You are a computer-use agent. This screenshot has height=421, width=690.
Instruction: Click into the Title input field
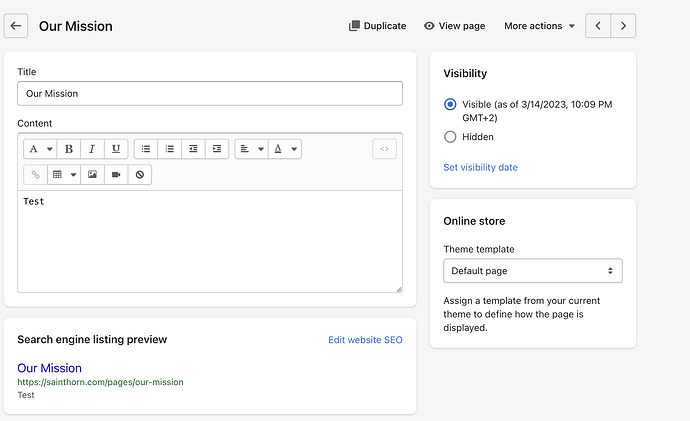click(x=210, y=93)
